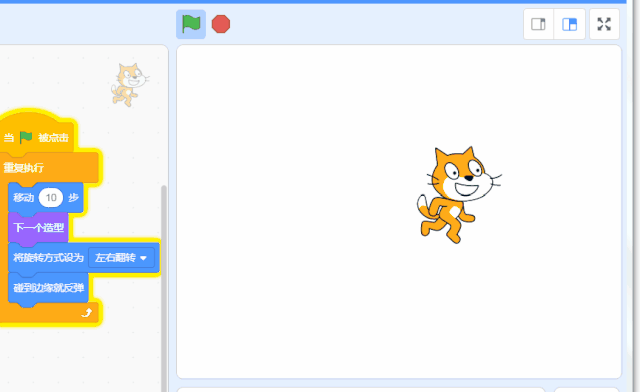Select the 将旋转方式设为 block
This screenshot has height=392, width=640.
(48, 258)
